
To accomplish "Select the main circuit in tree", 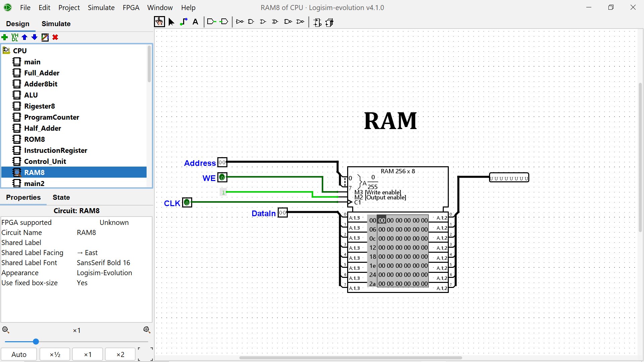I will pyautogui.click(x=32, y=62).
